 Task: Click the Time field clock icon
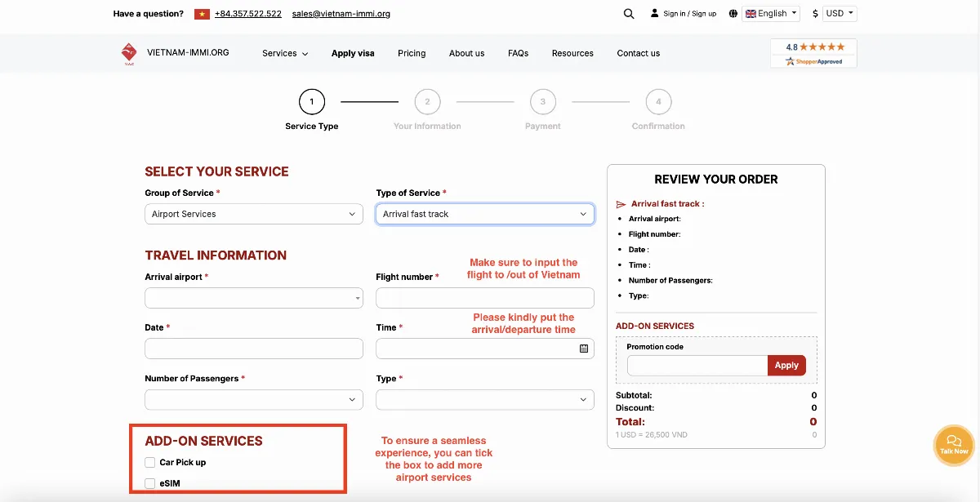[584, 349]
